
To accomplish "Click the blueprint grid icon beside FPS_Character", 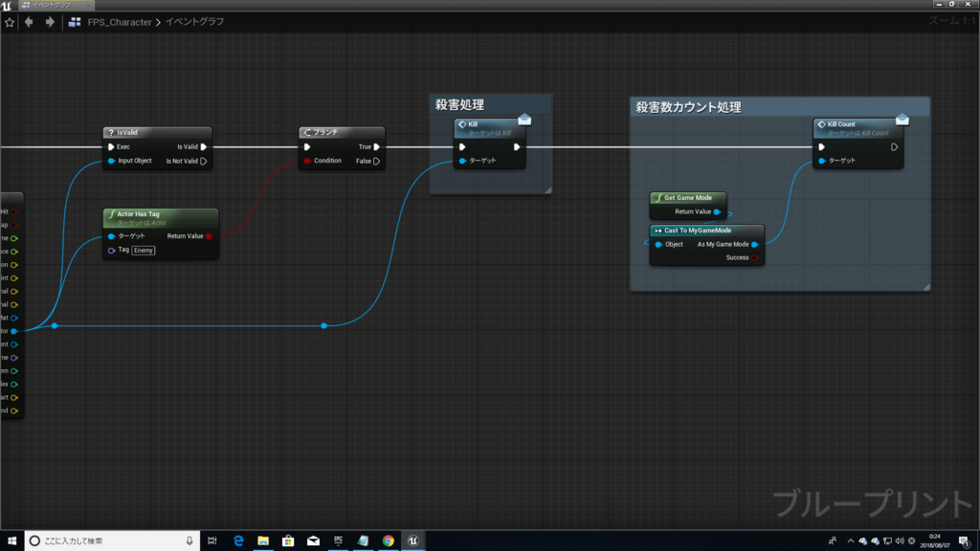I will click(x=75, y=22).
